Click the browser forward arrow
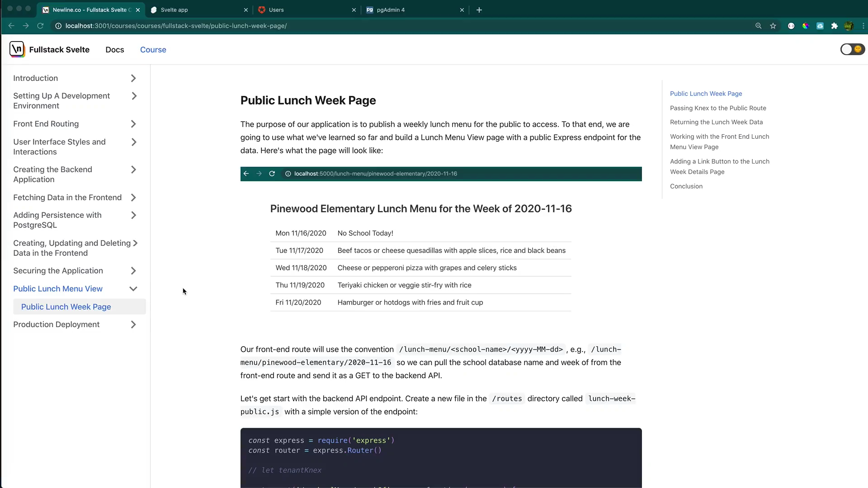 [26, 26]
